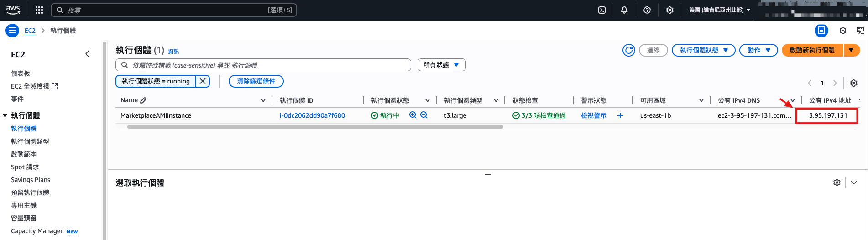Click the zoom-out magnifier beside running status

pyautogui.click(x=424, y=115)
